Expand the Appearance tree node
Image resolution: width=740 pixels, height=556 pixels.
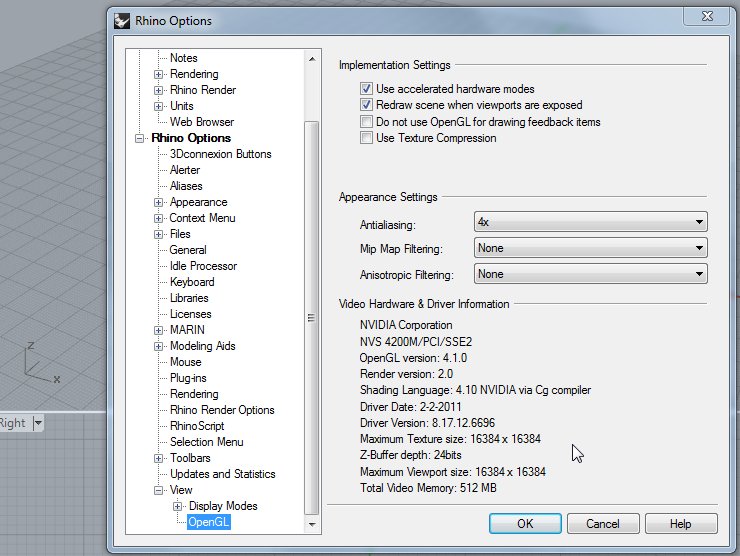point(159,202)
